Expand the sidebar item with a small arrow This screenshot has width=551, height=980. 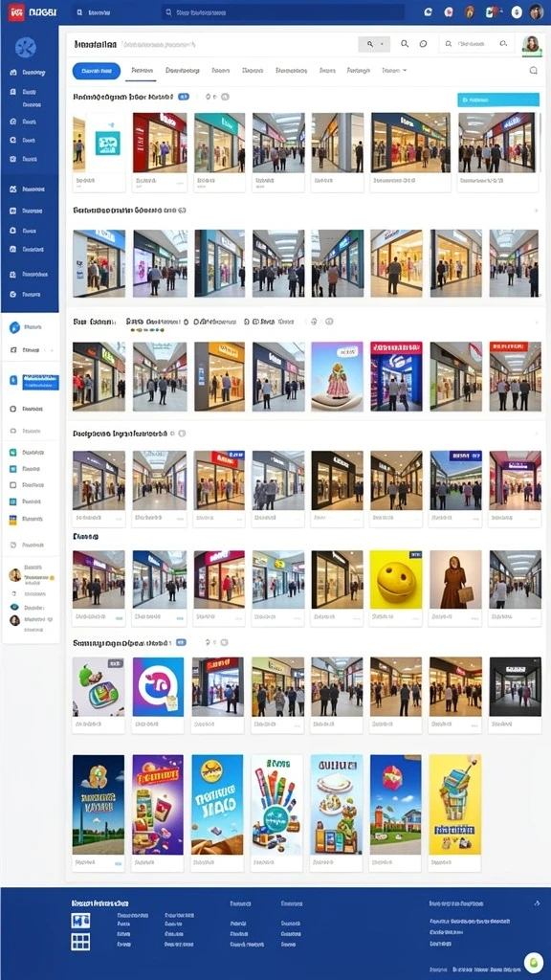pyautogui.click(x=30, y=350)
